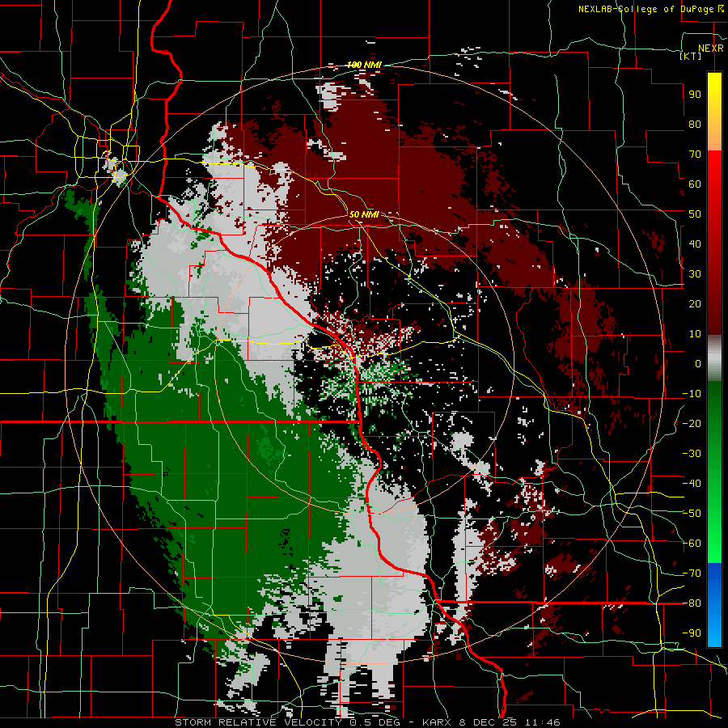Viewport: 728px width, 728px height.
Task: Select the 30 value on the velocity scale
Action: click(x=695, y=274)
